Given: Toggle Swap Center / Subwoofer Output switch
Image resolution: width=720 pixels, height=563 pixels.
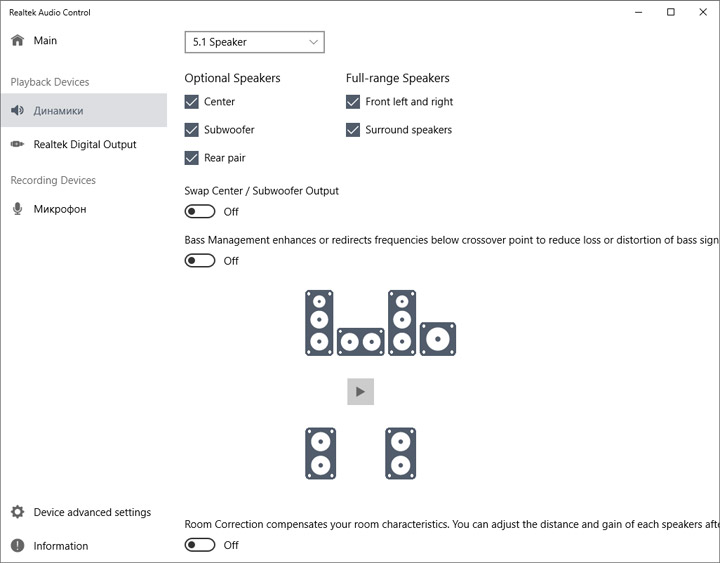Looking at the screenshot, I should tap(200, 212).
